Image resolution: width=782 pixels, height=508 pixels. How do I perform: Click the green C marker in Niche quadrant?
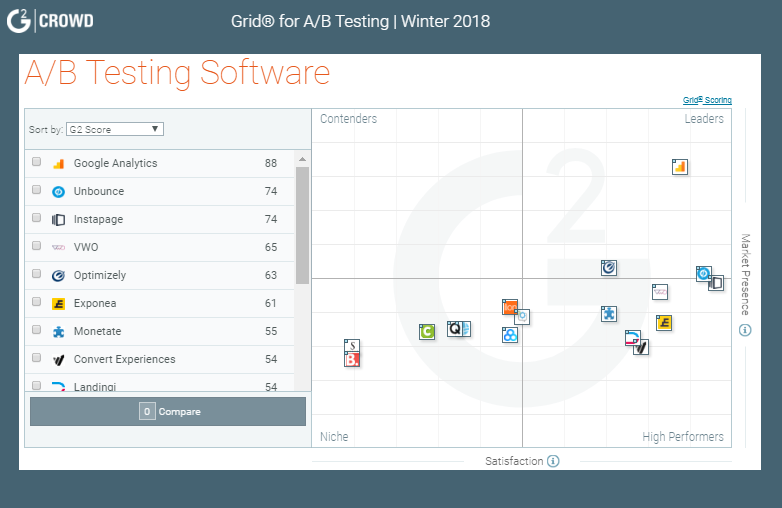pos(427,332)
